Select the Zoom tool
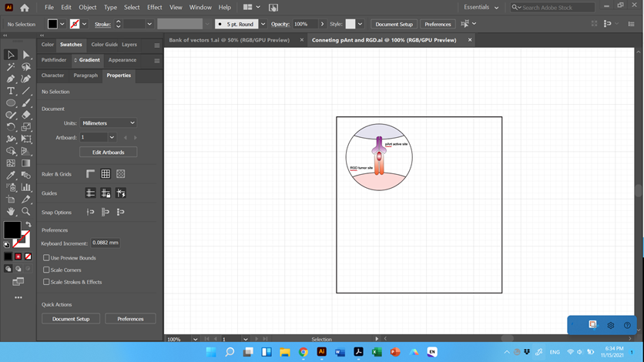Viewport: 644px width, 362px height. pos(26,211)
